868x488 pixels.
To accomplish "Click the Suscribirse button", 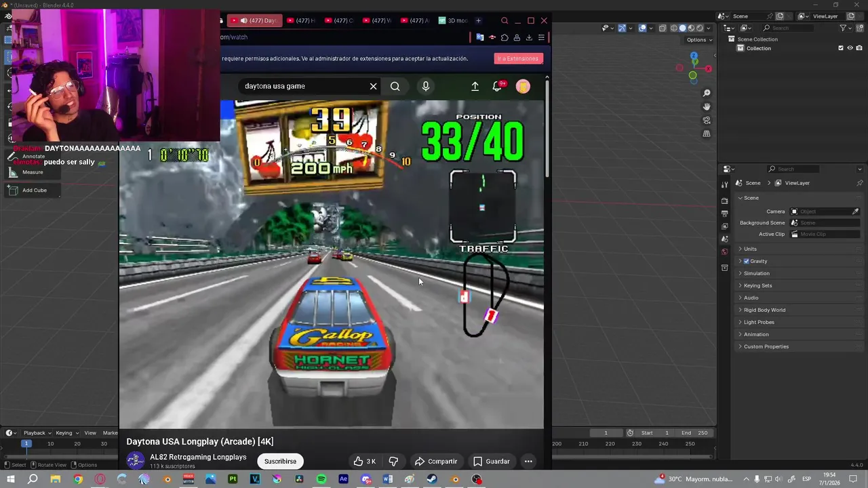I will tap(280, 462).
